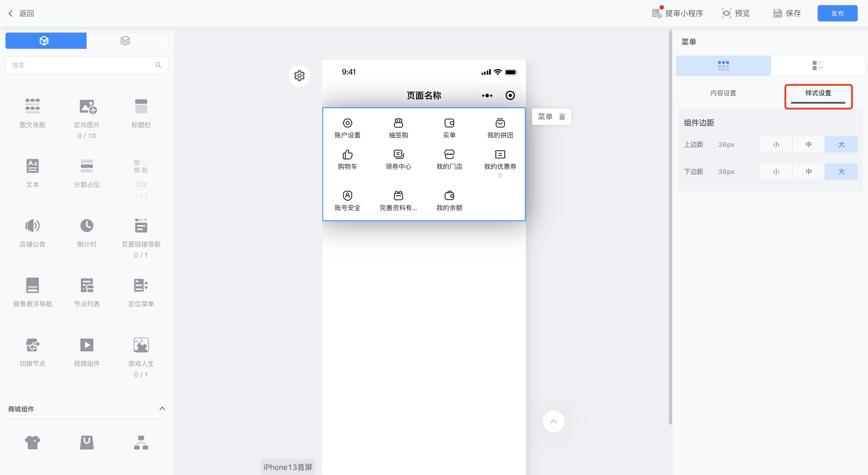Choose grid layout style for menu
868x475 pixels.
(723, 66)
